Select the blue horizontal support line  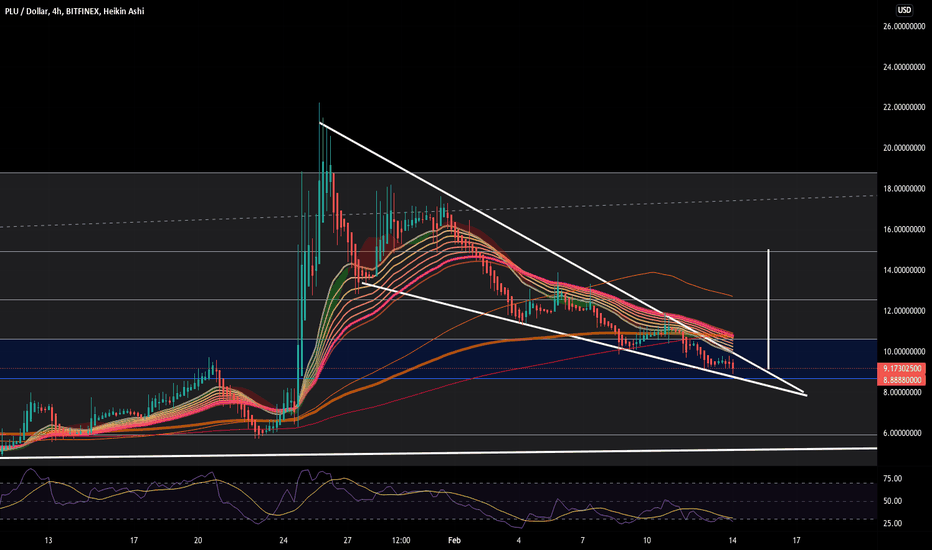tap(438, 379)
